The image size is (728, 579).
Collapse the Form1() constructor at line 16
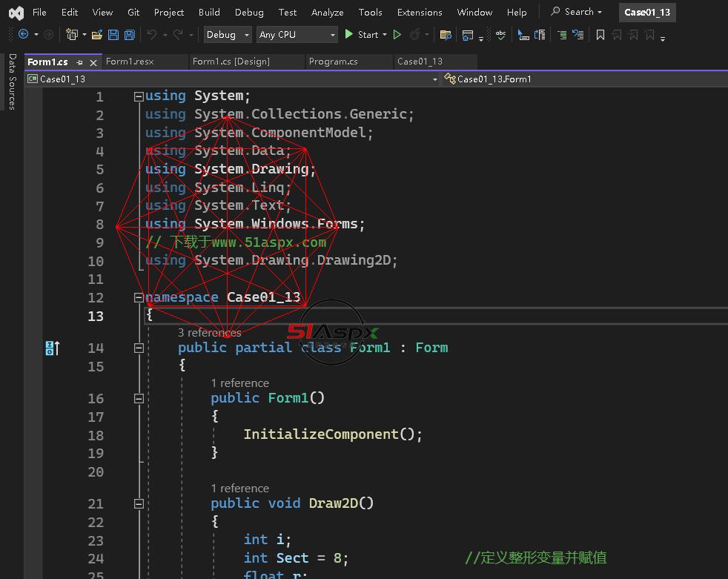(x=139, y=398)
